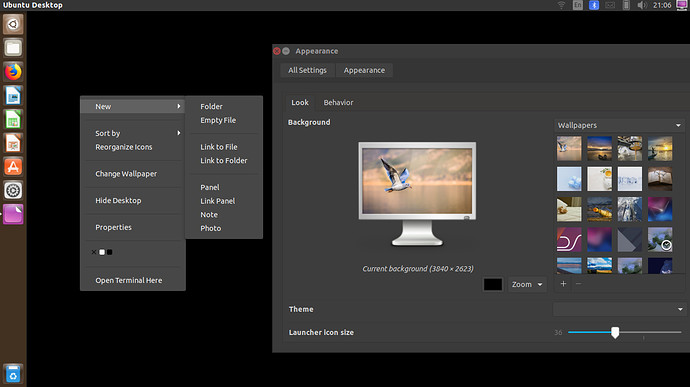Switch to the Behavior tab

(338, 103)
